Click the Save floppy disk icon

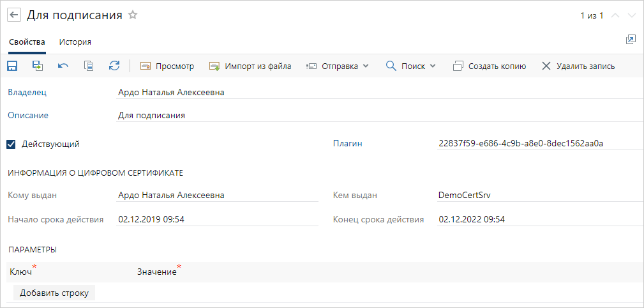coord(12,66)
